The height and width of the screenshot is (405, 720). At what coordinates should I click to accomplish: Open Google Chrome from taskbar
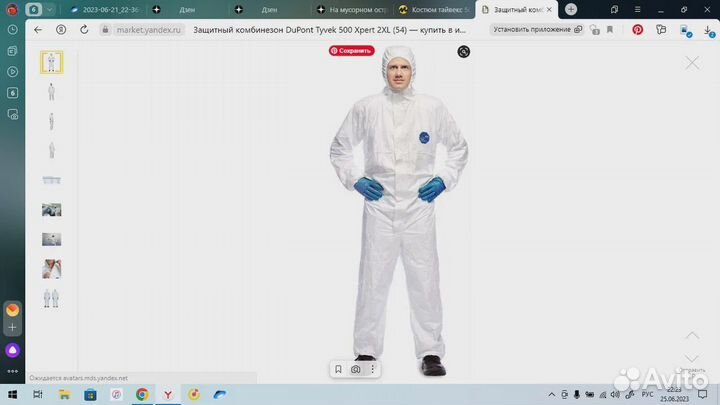[142, 394]
